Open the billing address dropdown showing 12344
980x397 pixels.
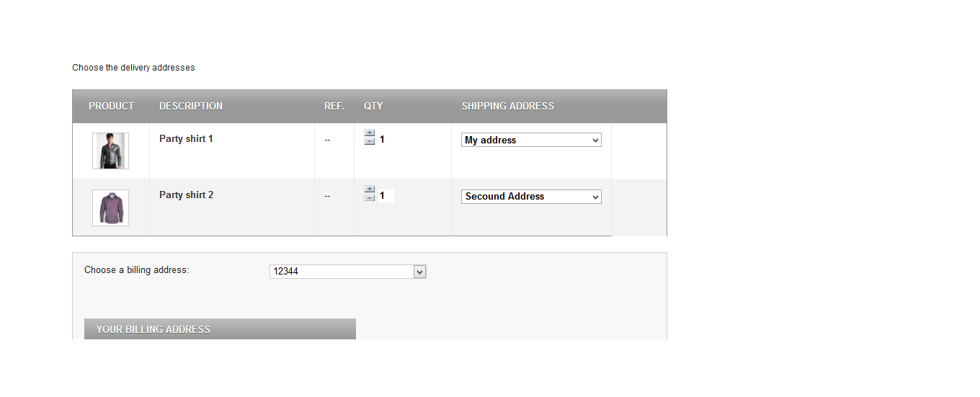point(348,272)
